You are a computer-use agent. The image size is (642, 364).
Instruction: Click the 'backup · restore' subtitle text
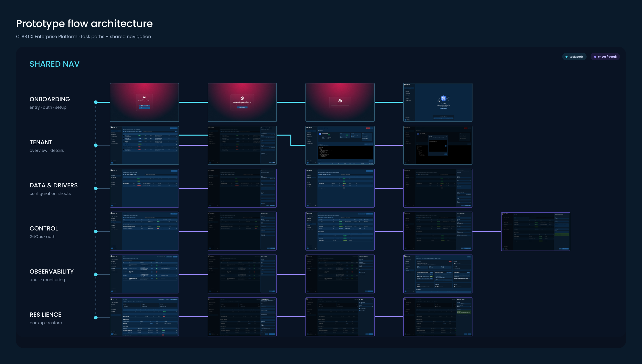pyautogui.click(x=46, y=323)
